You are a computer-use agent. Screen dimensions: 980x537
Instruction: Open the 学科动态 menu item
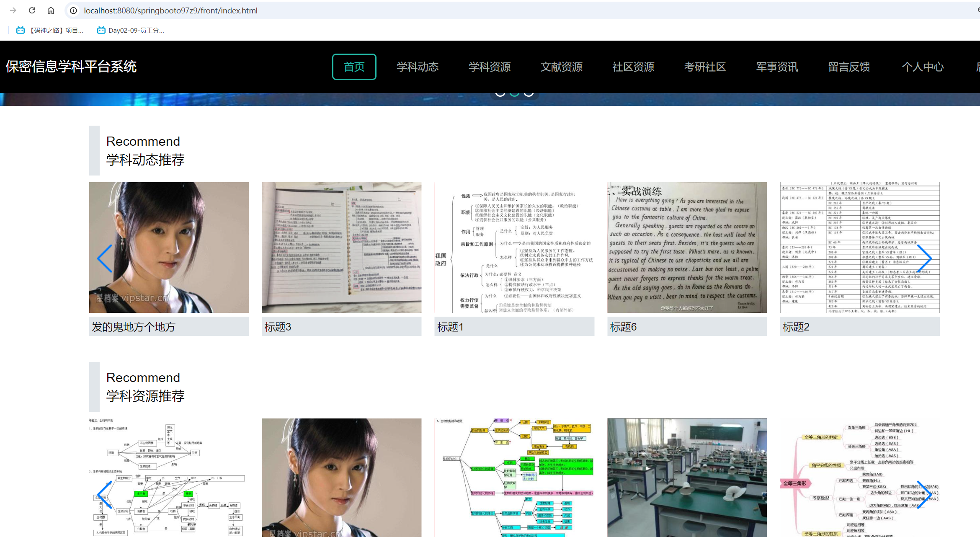tap(417, 67)
